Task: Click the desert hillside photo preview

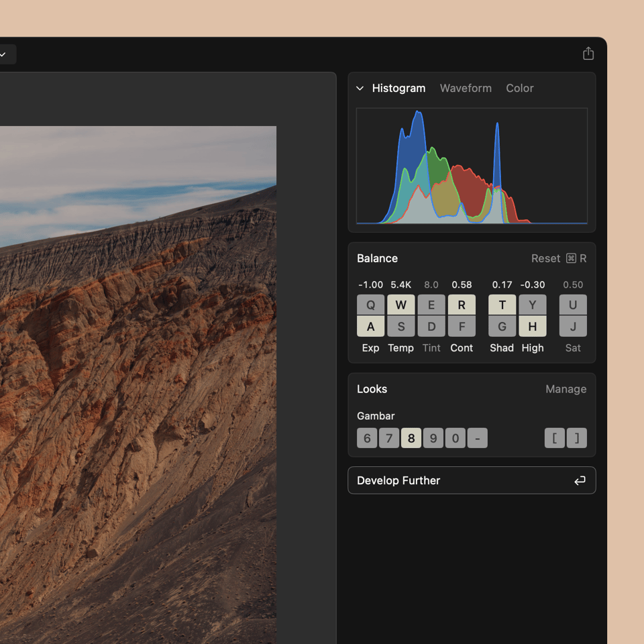Action: click(138, 385)
